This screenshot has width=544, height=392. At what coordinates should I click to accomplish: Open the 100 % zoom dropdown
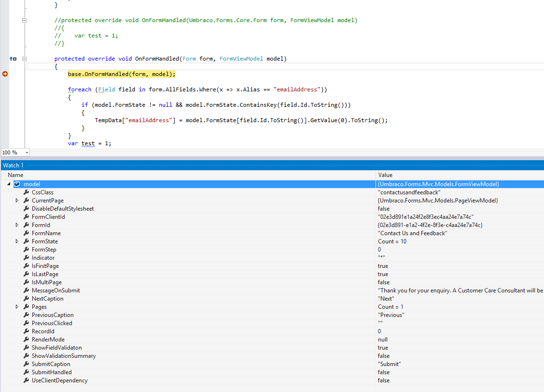tap(26, 152)
